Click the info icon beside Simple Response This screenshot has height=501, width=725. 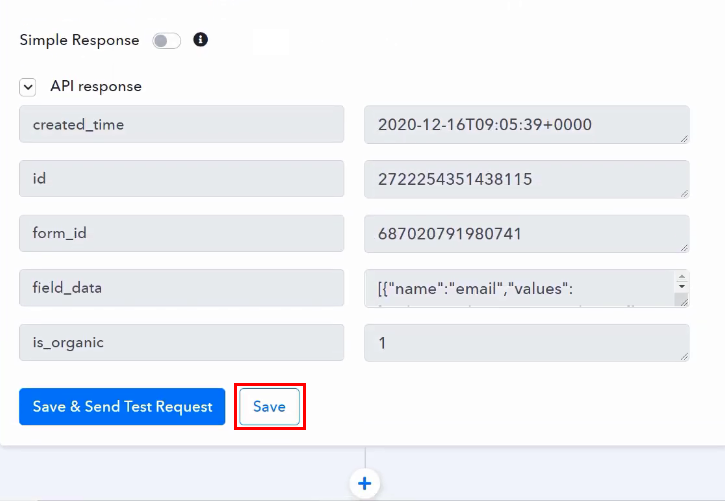(x=200, y=40)
